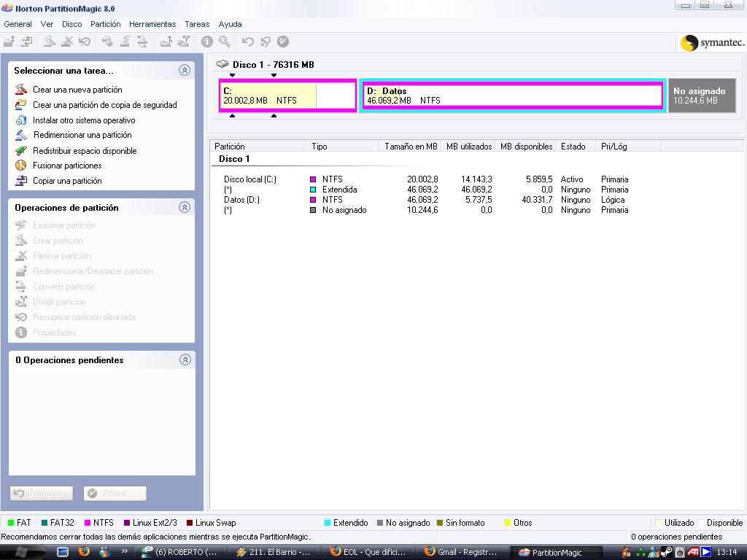Select the D: Datos partition bar

pyautogui.click(x=511, y=96)
